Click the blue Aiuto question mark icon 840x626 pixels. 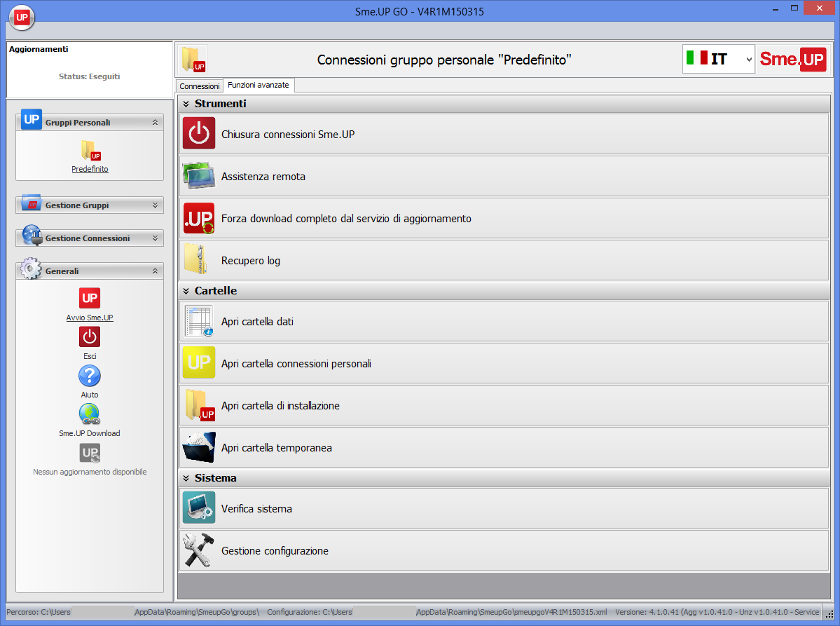(x=90, y=376)
